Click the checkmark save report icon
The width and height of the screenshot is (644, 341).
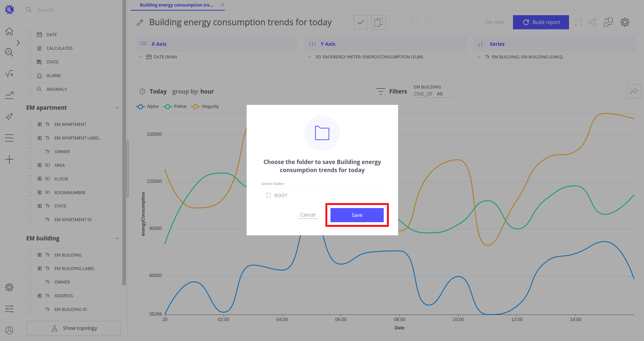(x=360, y=22)
